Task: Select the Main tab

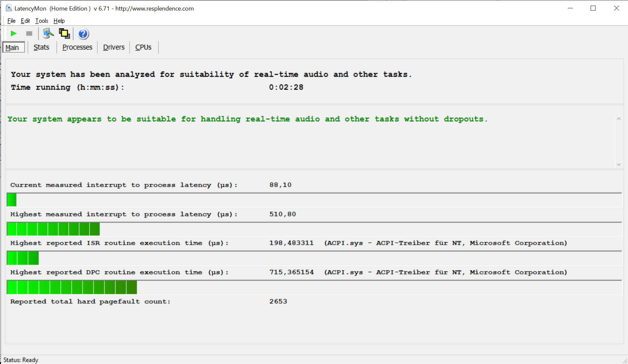Action: (14, 47)
